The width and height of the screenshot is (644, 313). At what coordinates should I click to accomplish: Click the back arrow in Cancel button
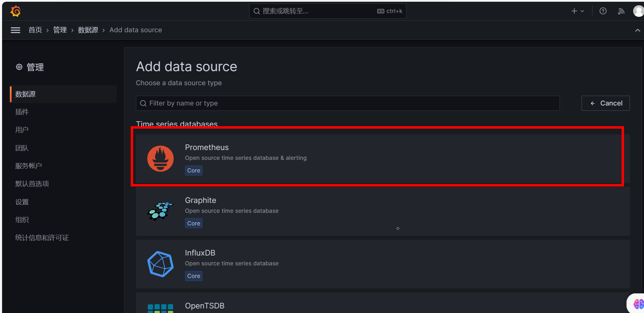(x=592, y=103)
